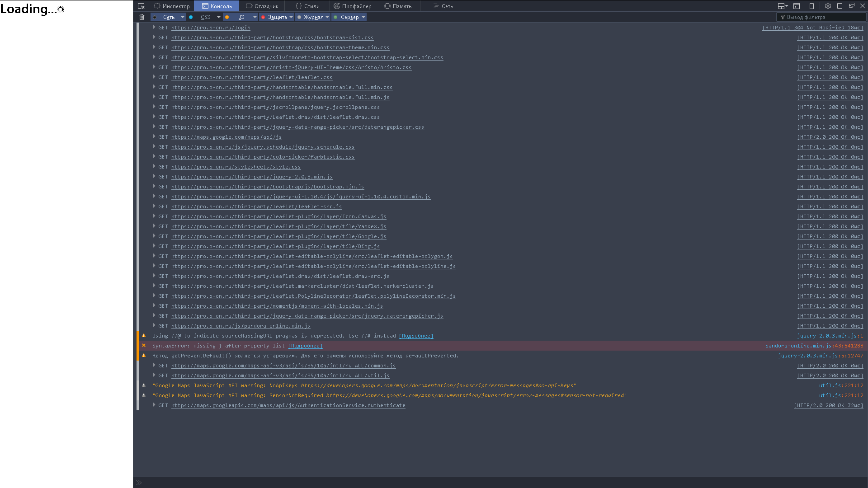868x488 pixels.
Task: Open the Подробнее link on the SyntaxError line
Action: [x=305, y=346]
